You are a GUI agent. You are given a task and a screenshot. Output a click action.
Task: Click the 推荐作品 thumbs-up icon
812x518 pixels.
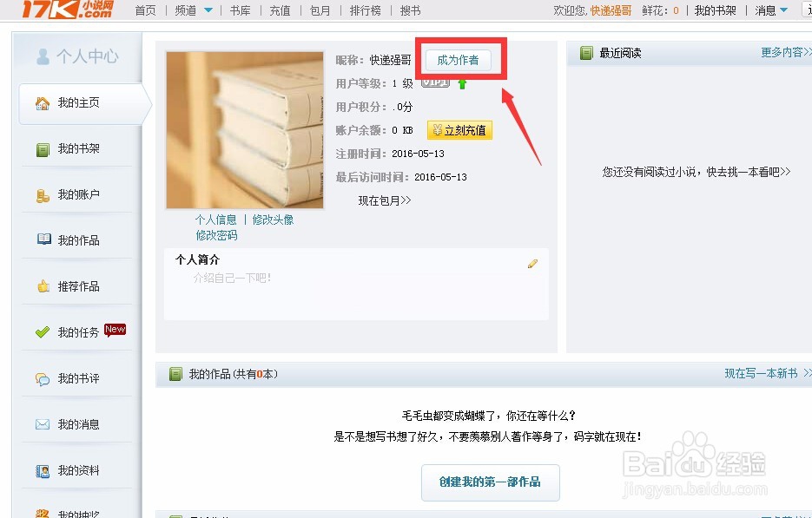[43, 285]
